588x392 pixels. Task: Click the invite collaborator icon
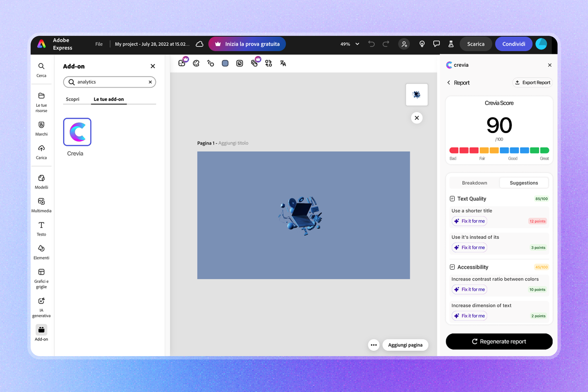point(404,44)
